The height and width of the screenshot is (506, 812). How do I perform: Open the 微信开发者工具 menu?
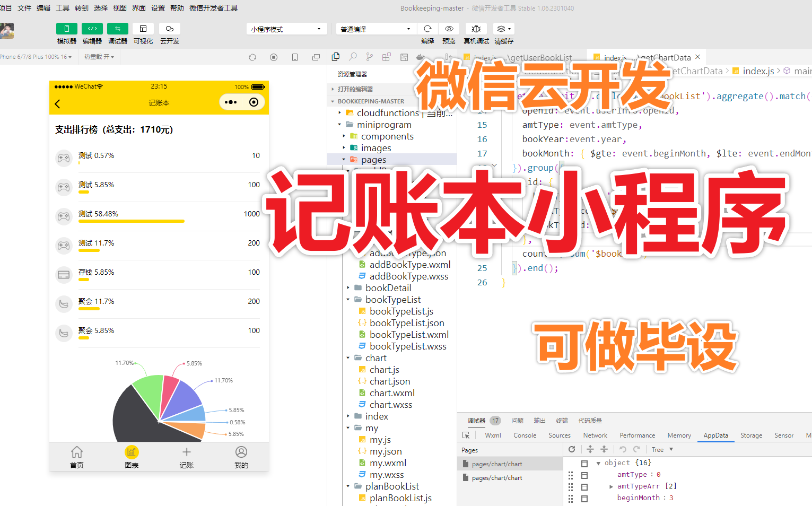click(x=213, y=8)
